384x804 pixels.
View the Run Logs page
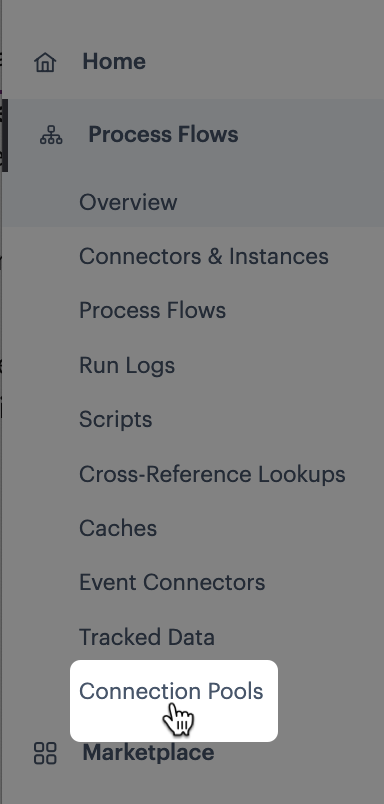coord(127,366)
